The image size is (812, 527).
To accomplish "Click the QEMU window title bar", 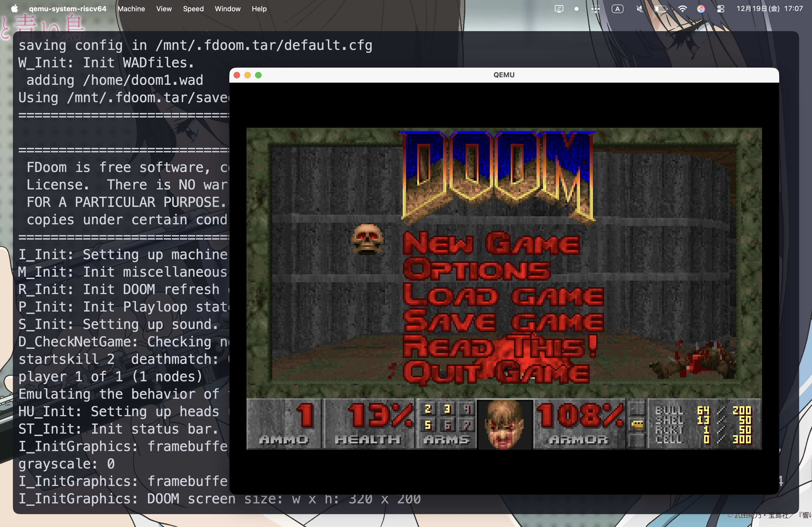I will click(503, 75).
